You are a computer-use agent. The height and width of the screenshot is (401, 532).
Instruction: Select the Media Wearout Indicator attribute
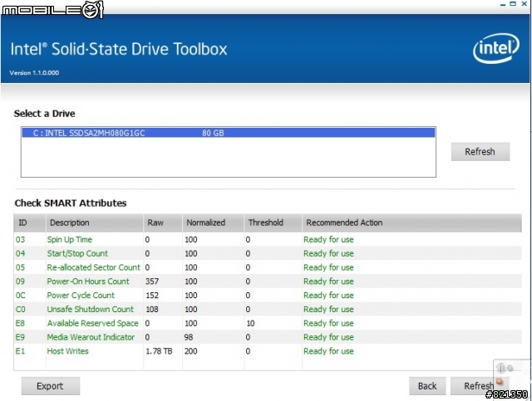point(268,337)
